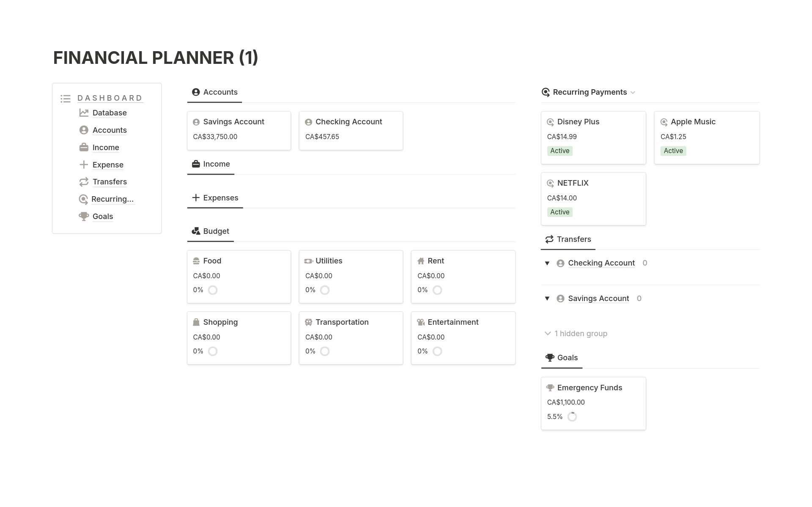Click the Income briefcase icon in sidebar
Screen dimensions: 812x507
click(x=83, y=147)
